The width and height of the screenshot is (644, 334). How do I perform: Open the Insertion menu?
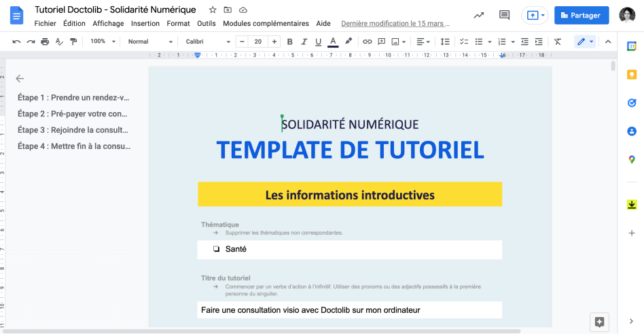click(145, 23)
